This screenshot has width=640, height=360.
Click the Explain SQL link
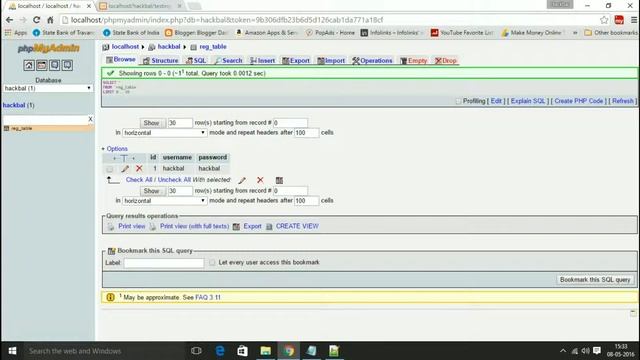528,101
